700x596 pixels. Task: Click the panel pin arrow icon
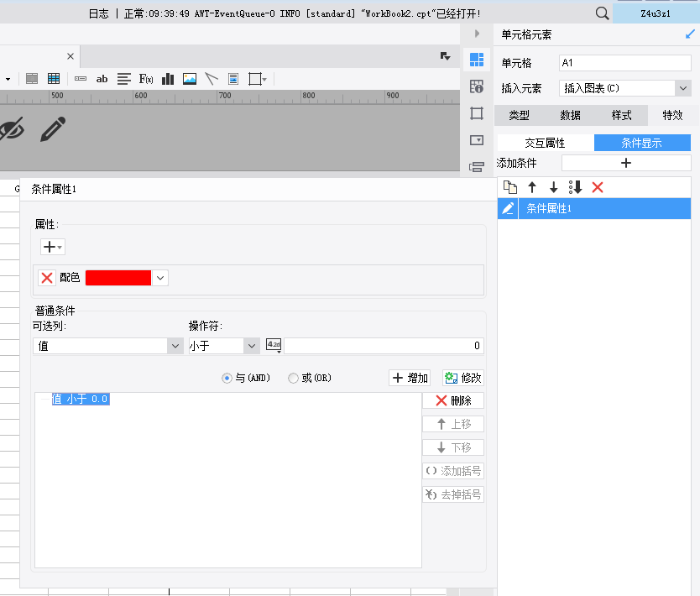[690, 34]
